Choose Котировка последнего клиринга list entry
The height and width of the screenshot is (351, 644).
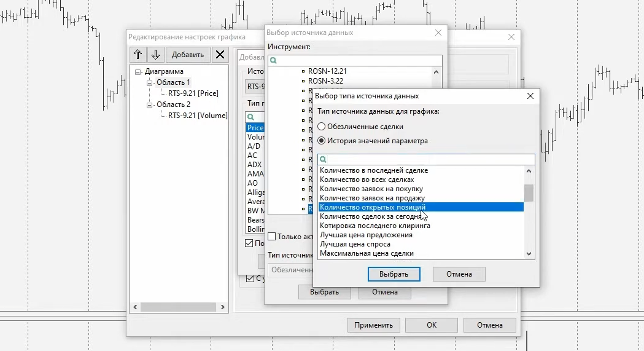pyautogui.click(x=374, y=226)
